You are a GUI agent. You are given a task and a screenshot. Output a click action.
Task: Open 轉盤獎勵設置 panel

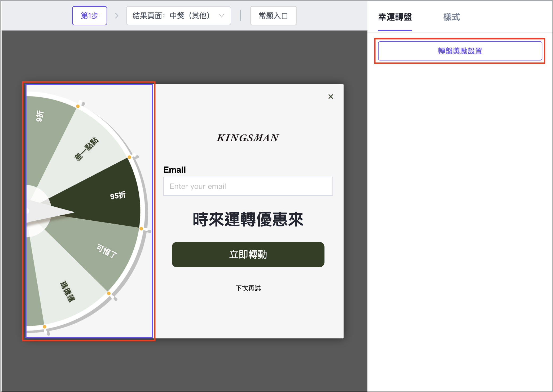click(460, 51)
